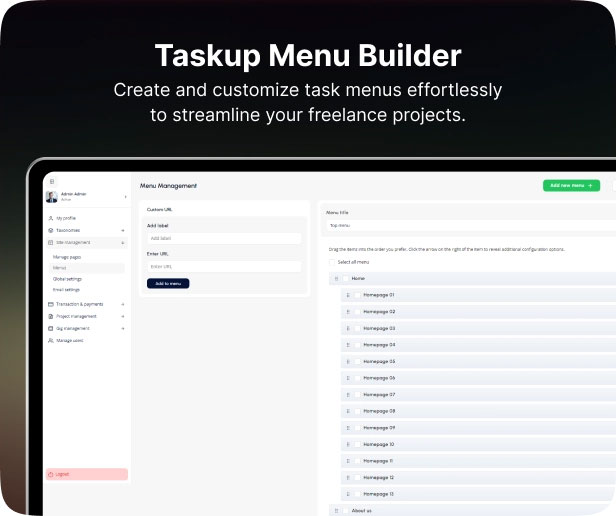Click the Manage users people icon

coord(51,341)
